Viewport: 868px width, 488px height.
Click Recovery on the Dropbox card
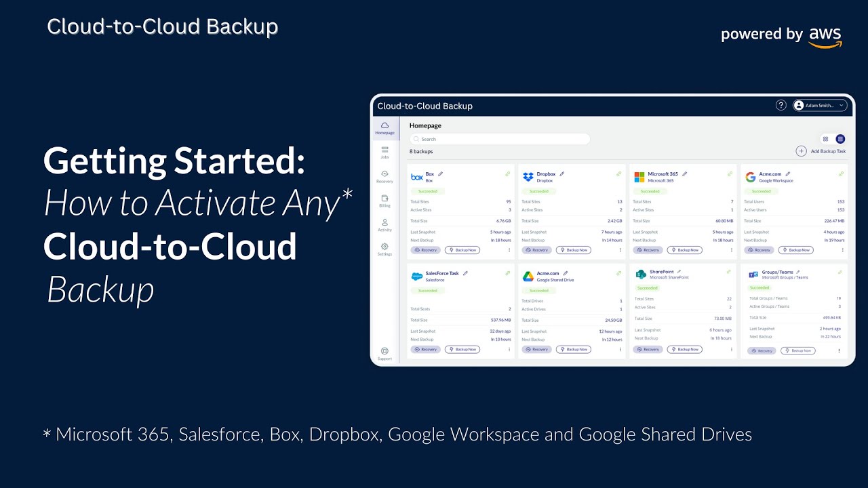point(536,250)
